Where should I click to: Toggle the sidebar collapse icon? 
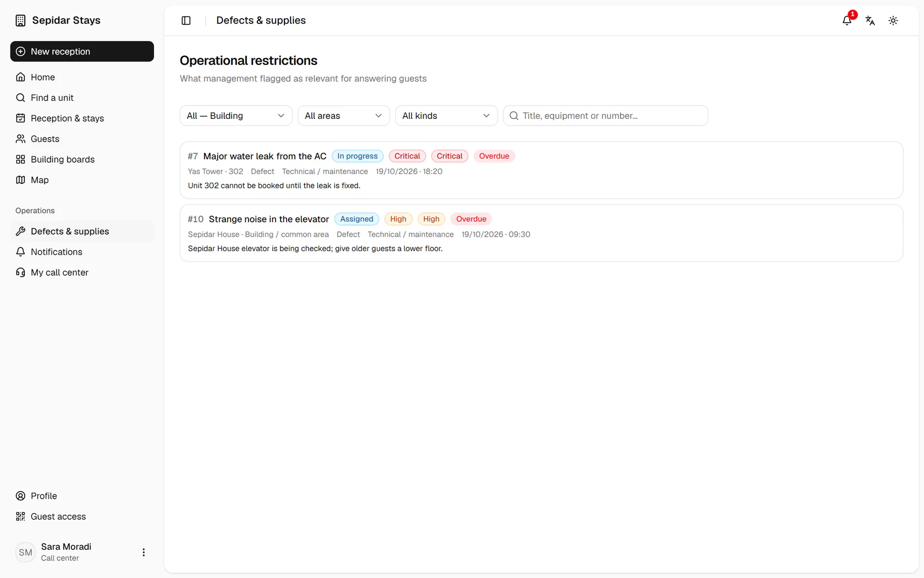tap(186, 20)
